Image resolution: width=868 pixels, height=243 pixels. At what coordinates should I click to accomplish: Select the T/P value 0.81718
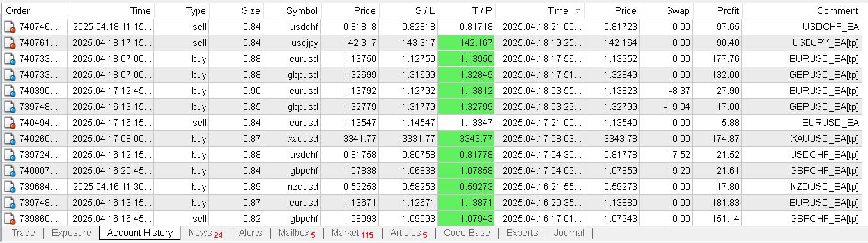(x=476, y=27)
